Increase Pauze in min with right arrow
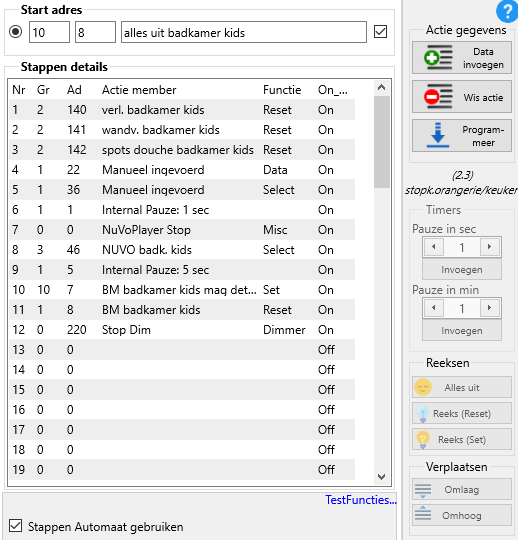Viewport: 518px width, 540px height. [489, 308]
